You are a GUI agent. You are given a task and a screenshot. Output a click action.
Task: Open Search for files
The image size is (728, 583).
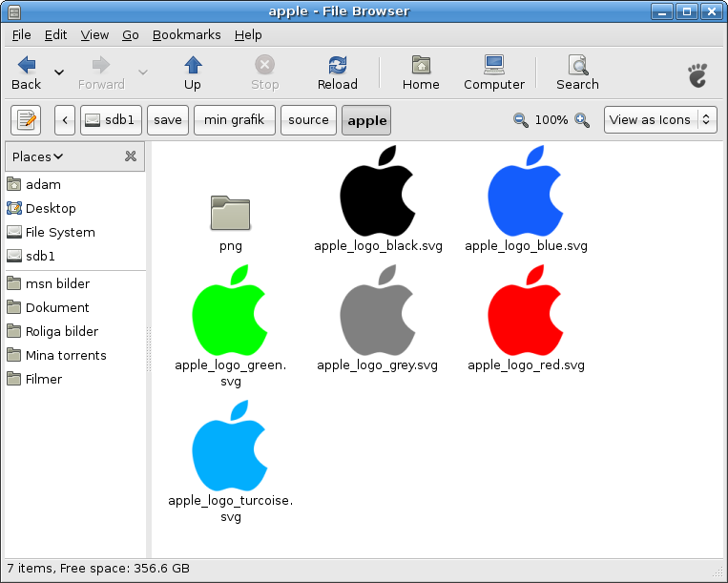point(577,73)
